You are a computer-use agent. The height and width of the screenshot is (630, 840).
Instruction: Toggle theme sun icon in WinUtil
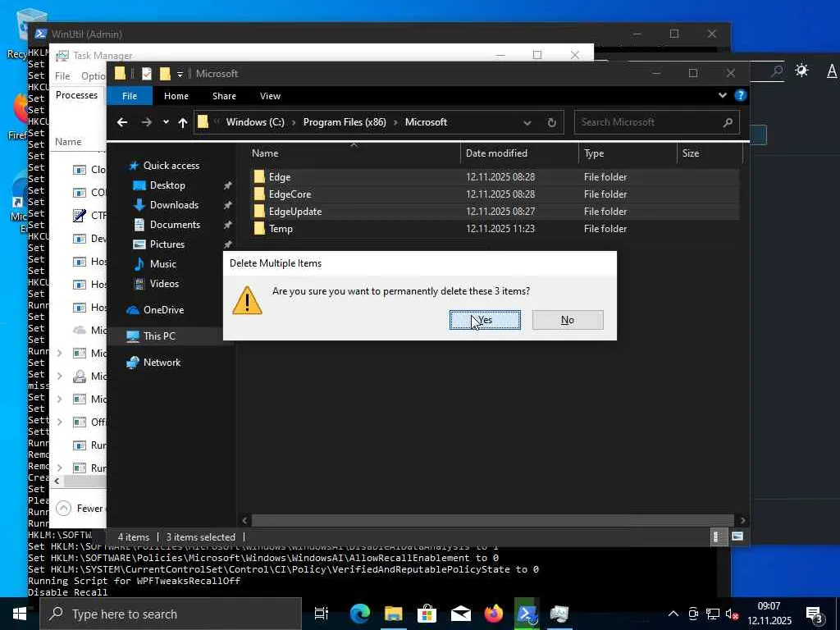click(801, 71)
